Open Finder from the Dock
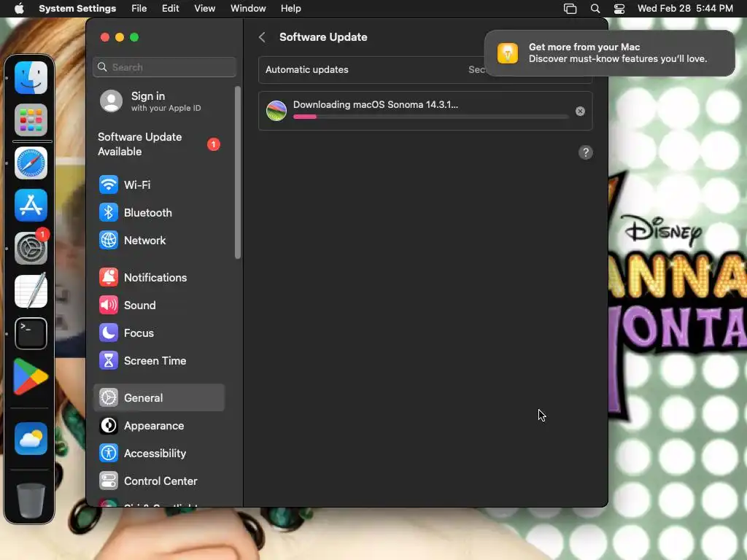Image resolution: width=747 pixels, height=560 pixels. [x=31, y=77]
